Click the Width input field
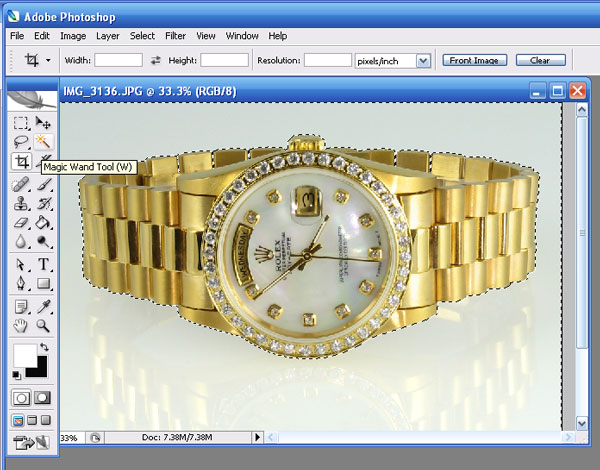The image size is (600, 470). pyautogui.click(x=119, y=60)
